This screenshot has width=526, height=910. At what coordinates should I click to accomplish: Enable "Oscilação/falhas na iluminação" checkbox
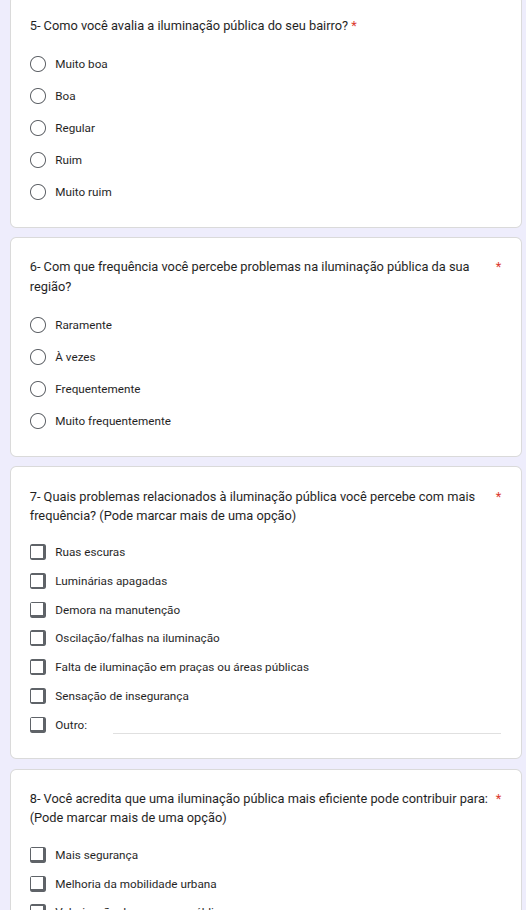pyautogui.click(x=38, y=638)
